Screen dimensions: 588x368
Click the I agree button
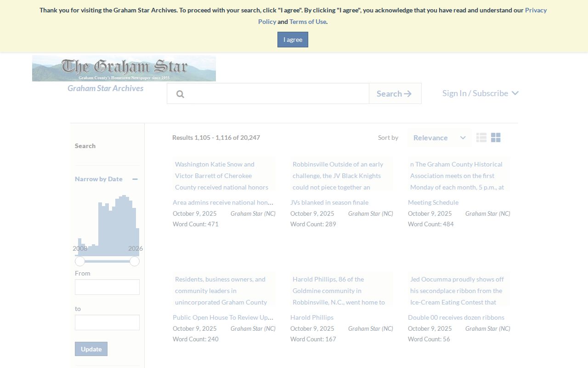(293, 40)
